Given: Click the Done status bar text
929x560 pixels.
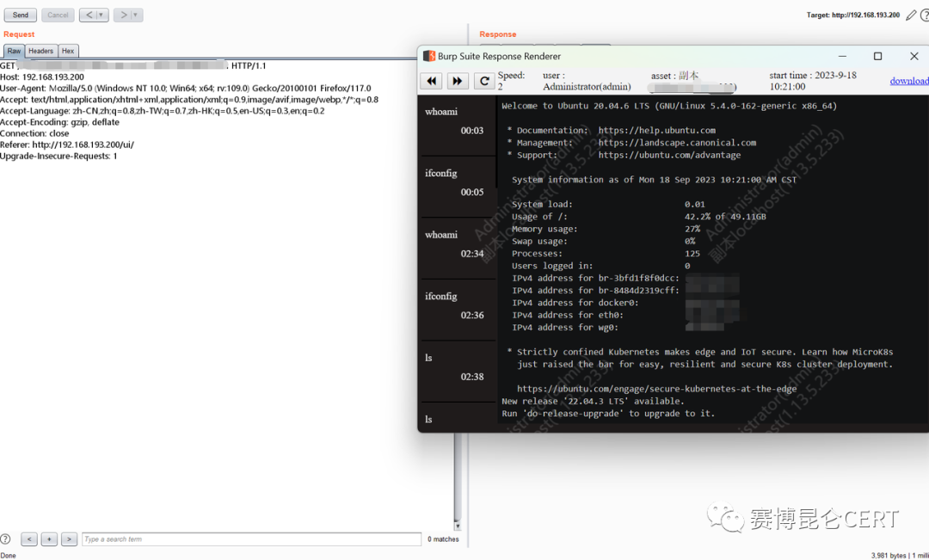Looking at the screenshot, I should pos(9,555).
